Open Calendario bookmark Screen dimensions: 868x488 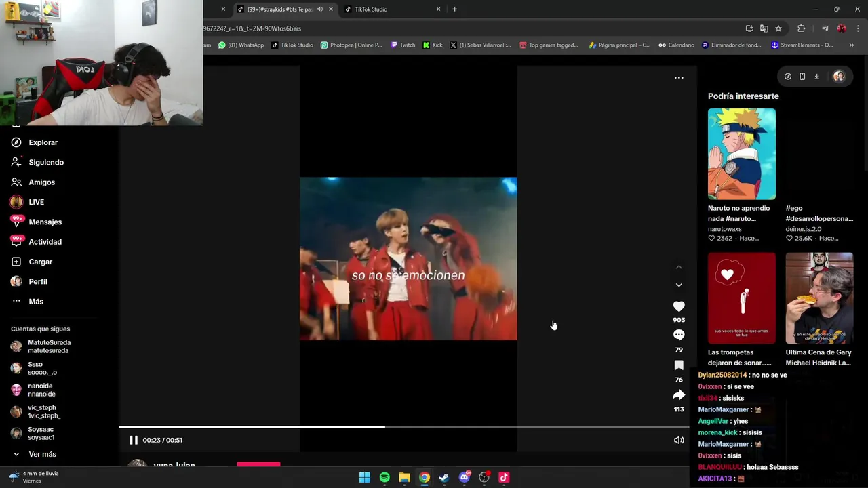click(x=675, y=45)
